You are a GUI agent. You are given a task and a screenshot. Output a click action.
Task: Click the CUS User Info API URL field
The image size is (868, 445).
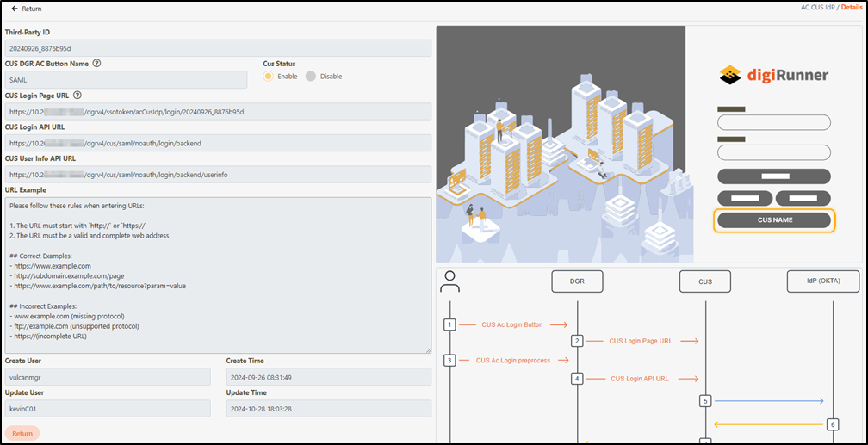click(218, 174)
